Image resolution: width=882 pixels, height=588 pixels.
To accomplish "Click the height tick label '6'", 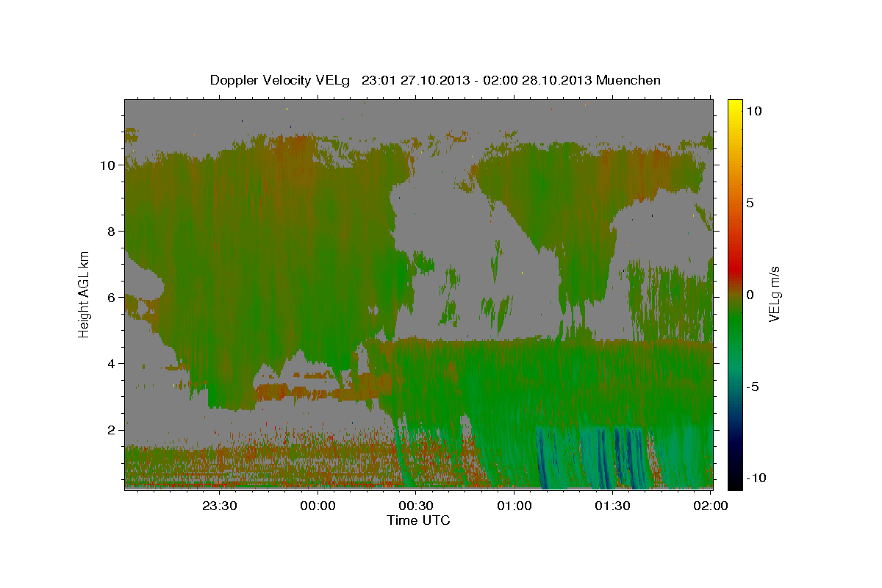I will pos(112,298).
